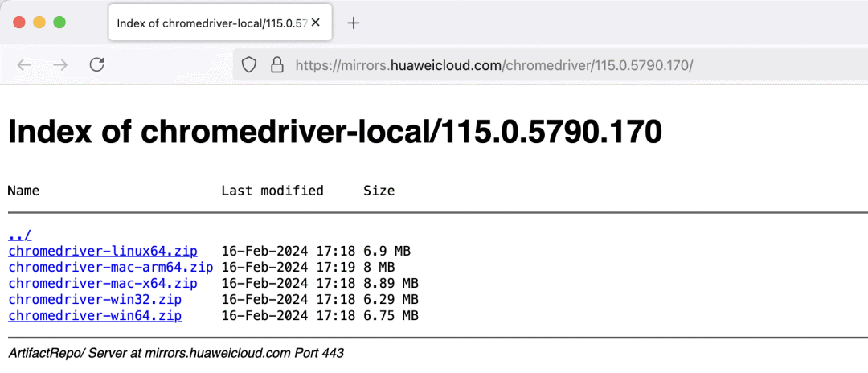Click the win64 row's 16-Feb-2024 17:18 date

[289, 315]
